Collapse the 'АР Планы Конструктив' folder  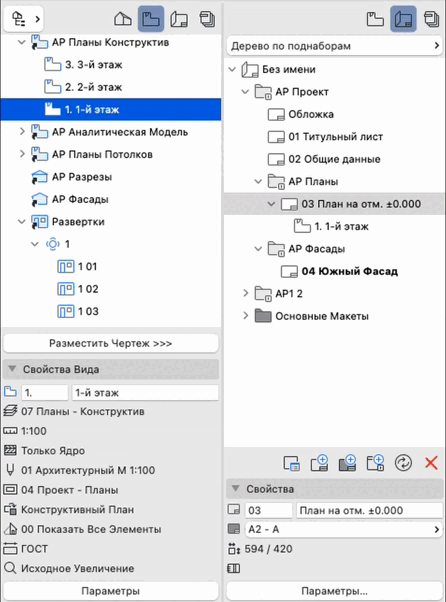pos(22,42)
